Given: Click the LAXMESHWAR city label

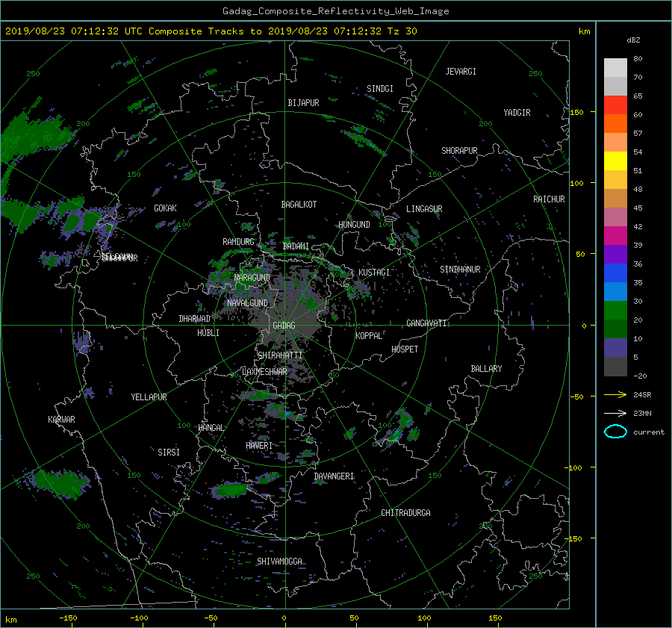Looking at the screenshot, I should [264, 372].
